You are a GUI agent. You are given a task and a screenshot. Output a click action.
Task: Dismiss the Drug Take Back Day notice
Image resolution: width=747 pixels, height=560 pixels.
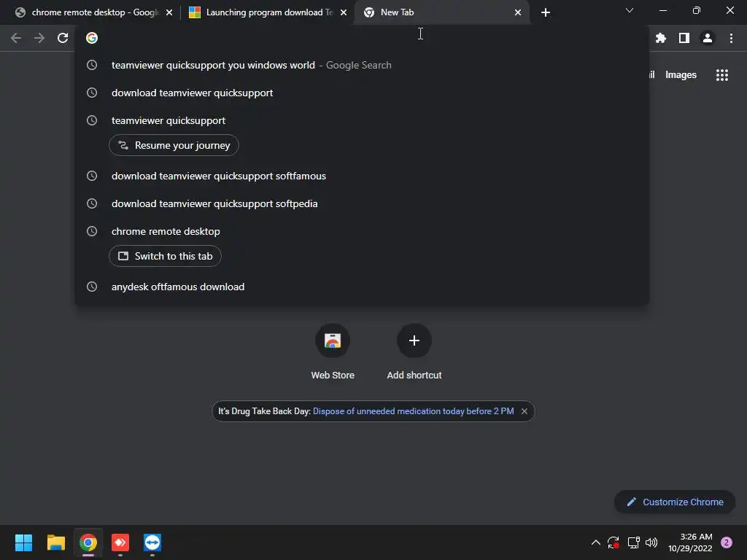click(524, 411)
